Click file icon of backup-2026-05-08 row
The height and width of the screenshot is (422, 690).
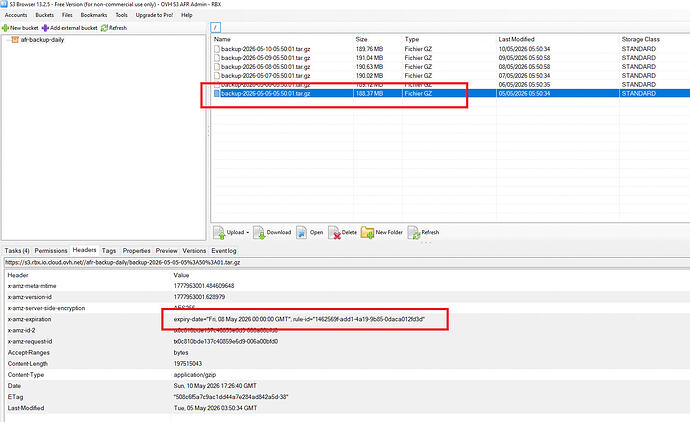coord(217,67)
